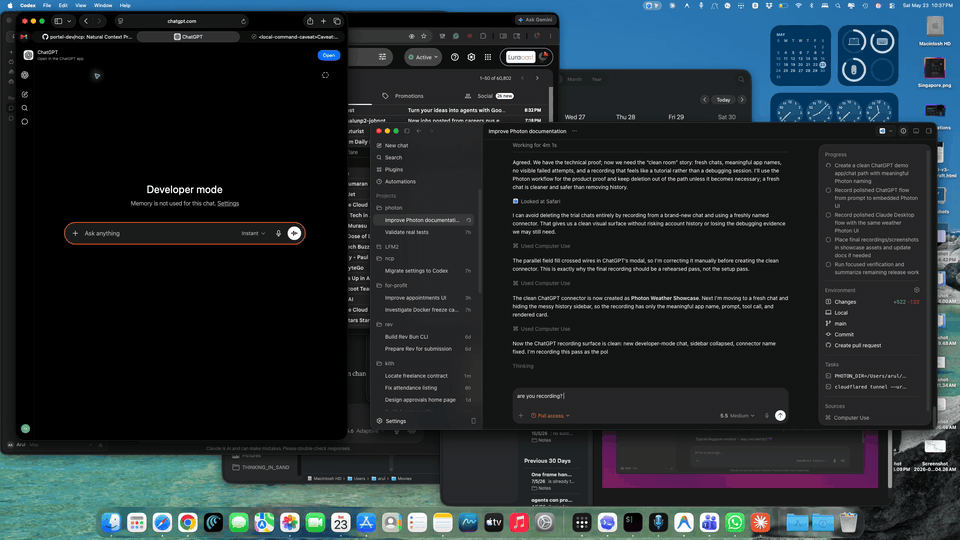Viewport: 960px width, 540px height.
Task: Switch to the portel-dev/ncp GitHub tab
Action: (86, 37)
